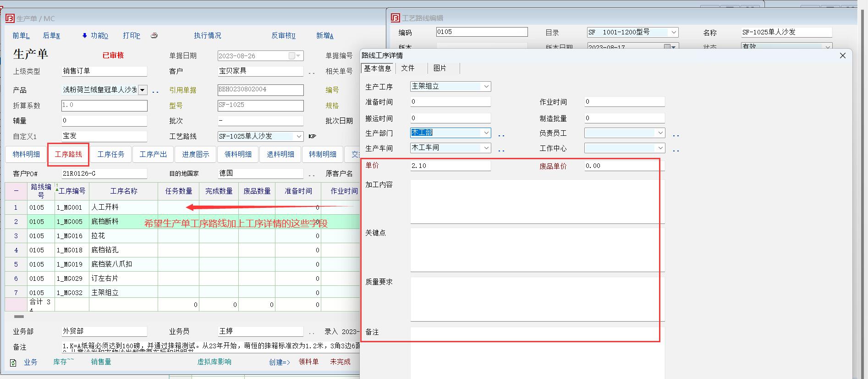
Task: Switch to the 工序任务 tab
Action: 111,154
